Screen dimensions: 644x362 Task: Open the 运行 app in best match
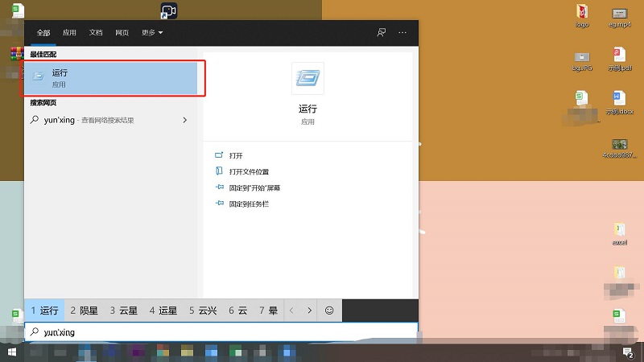pyautogui.click(x=111, y=78)
